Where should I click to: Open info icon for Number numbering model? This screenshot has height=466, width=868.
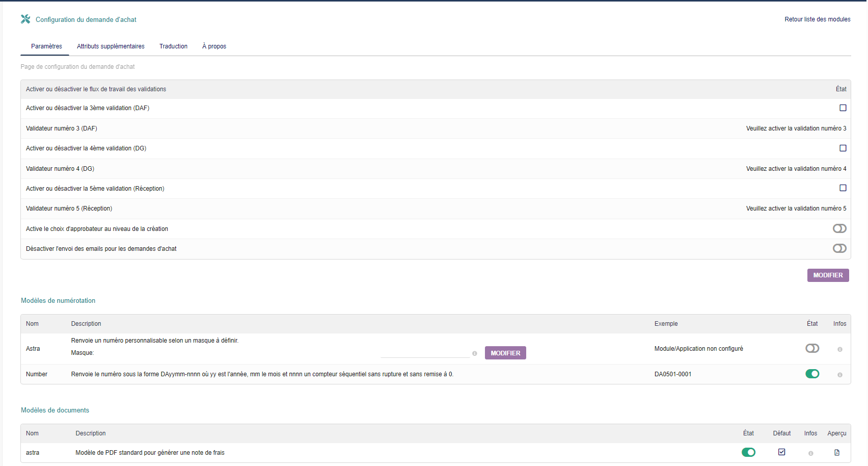tap(840, 375)
